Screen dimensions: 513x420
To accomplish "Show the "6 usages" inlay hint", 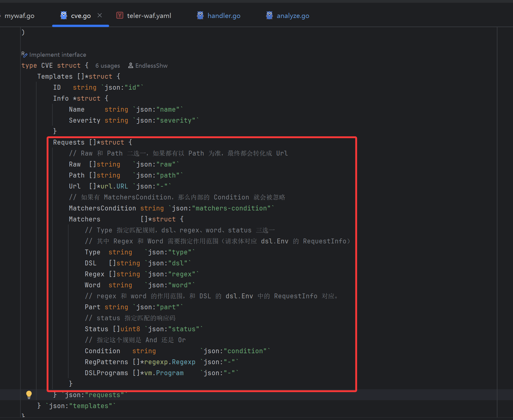I will point(108,66).
